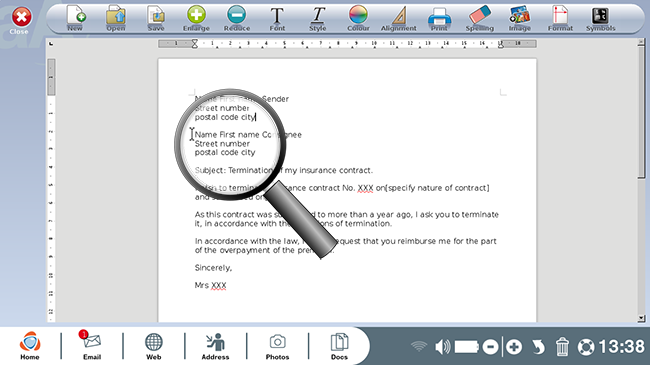Screen dimensions: 650x365
Task: Open Email with one notification
Action: pyautogui.click(x=92, y=346)
